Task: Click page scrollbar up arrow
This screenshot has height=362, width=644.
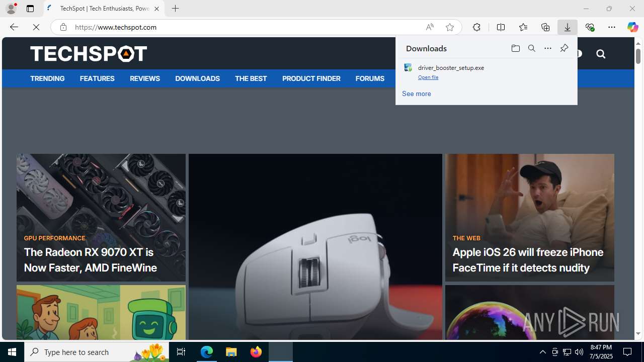Action: [x=638, y=43]
